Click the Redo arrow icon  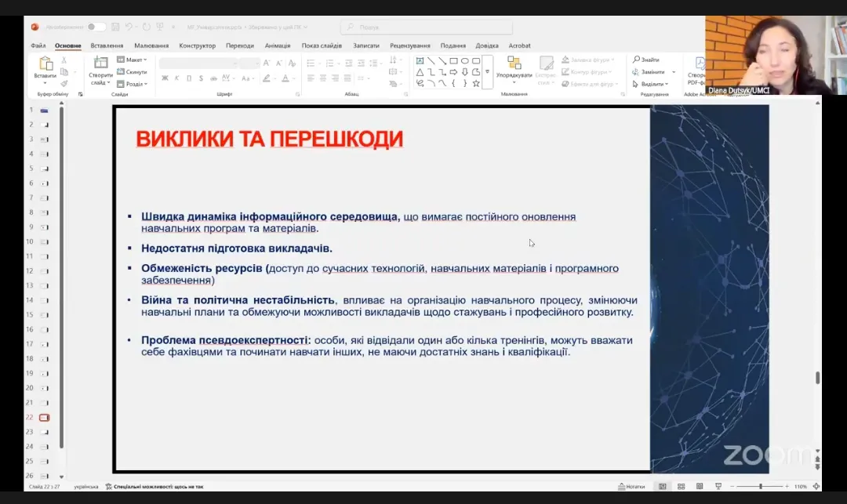pos(146,27)
